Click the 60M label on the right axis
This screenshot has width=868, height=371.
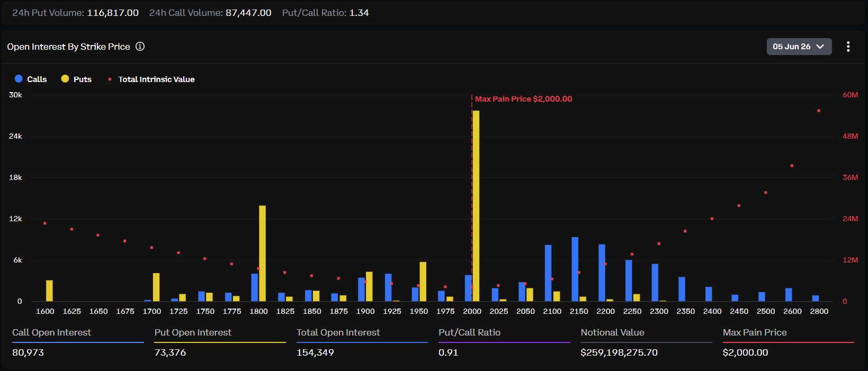(x=850, y=95)
